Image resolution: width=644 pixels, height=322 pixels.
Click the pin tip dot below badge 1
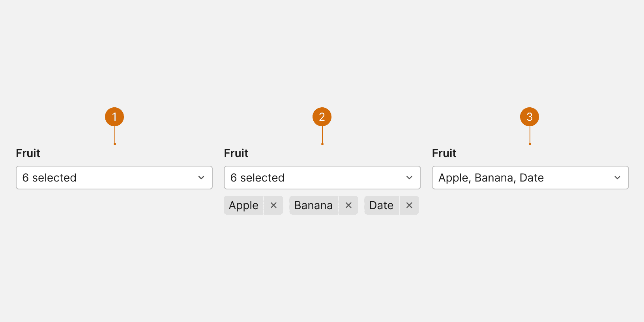coord(115,144)
